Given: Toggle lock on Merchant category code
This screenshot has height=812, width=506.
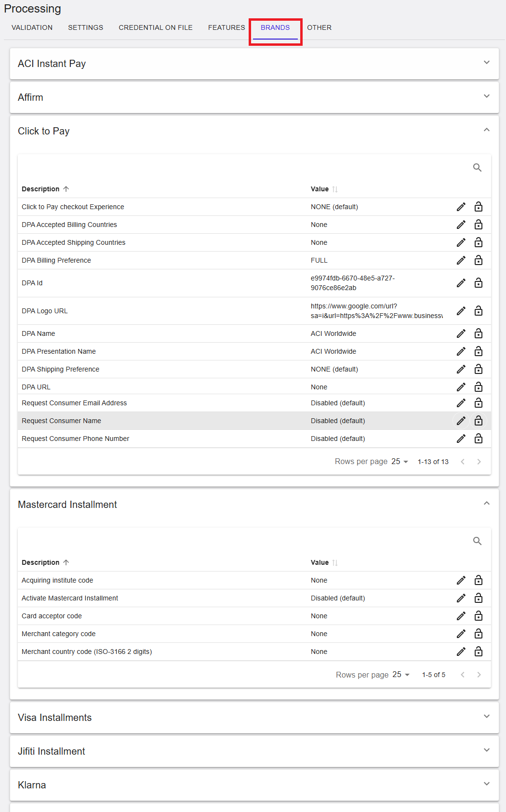Looking at the screenshot, I should (x=479, y=634).
